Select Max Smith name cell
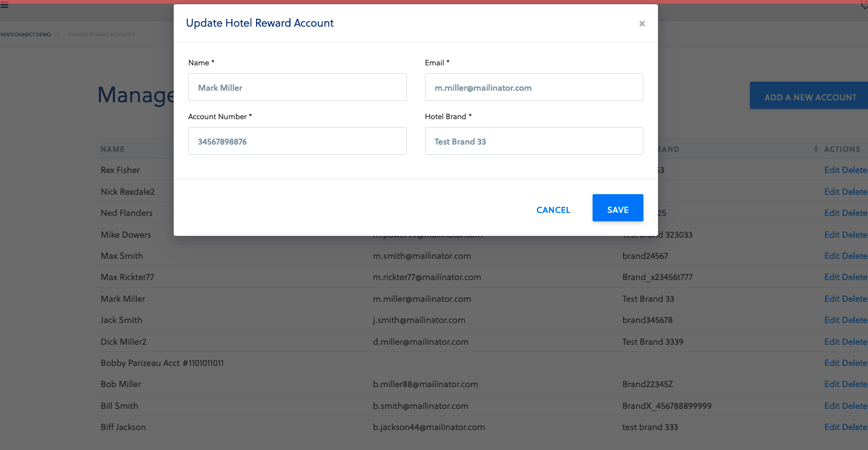Screen dimensions: 868x450 pyautogui.click(x=122, y=256)
